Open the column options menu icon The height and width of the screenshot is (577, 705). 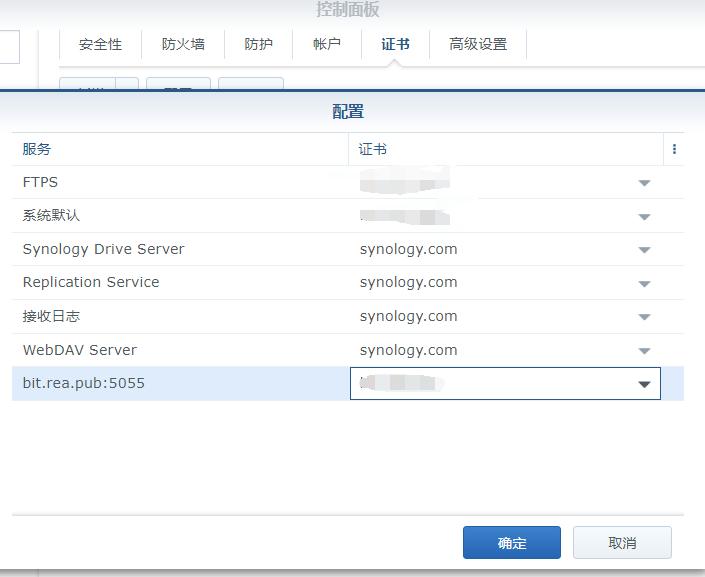(x=674, y=149)
